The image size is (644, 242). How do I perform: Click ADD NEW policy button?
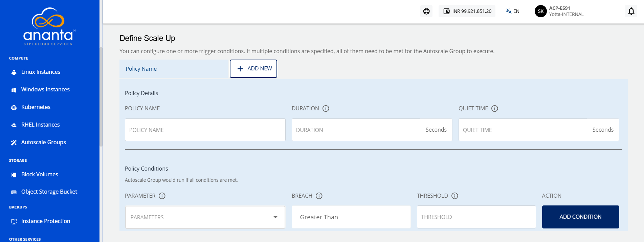tap(253, 69)
